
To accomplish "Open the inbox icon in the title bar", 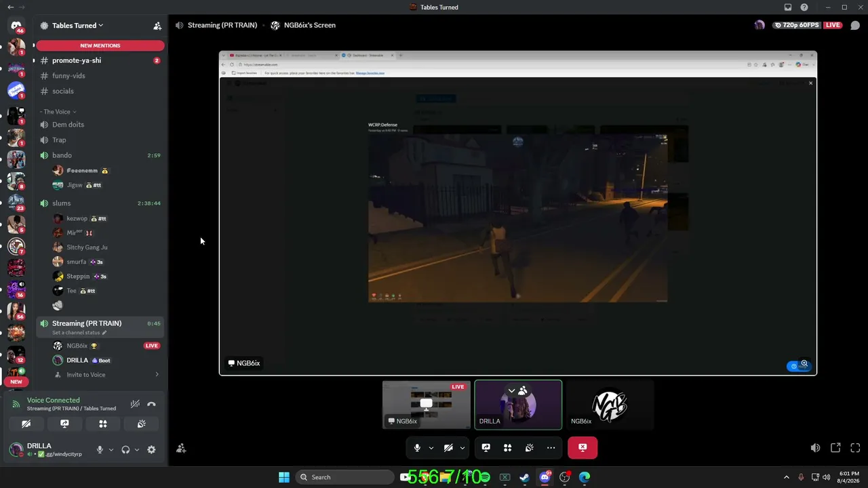I will [x=787, y=7].
